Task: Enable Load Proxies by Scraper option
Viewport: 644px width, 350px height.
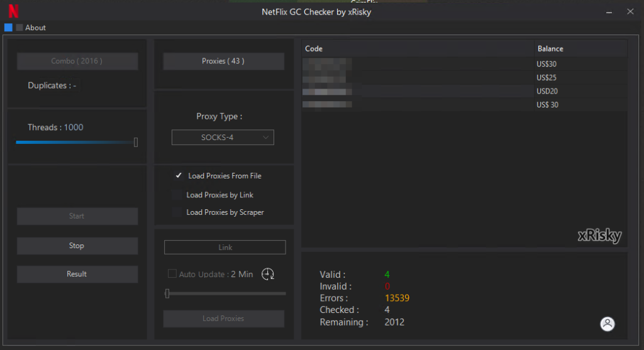Action: click(x=177, y=212)
